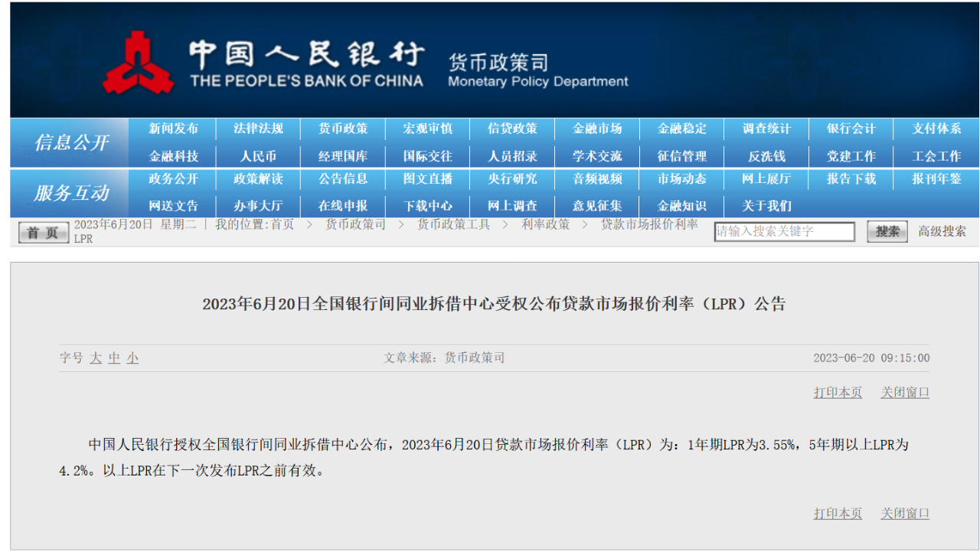
Task: Go to 金融稳定 section
Action: tap(682, 129)
